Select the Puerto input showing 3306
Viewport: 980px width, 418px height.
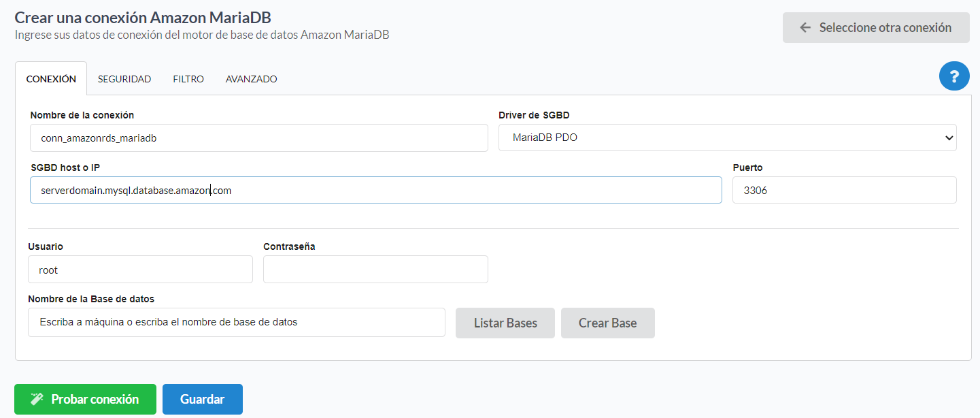tap(844, 191)
